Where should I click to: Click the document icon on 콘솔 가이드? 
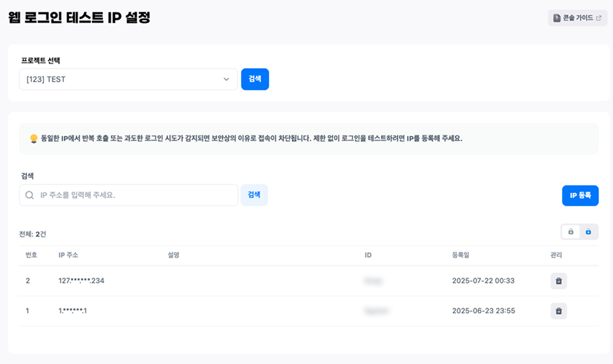point(557,18)
